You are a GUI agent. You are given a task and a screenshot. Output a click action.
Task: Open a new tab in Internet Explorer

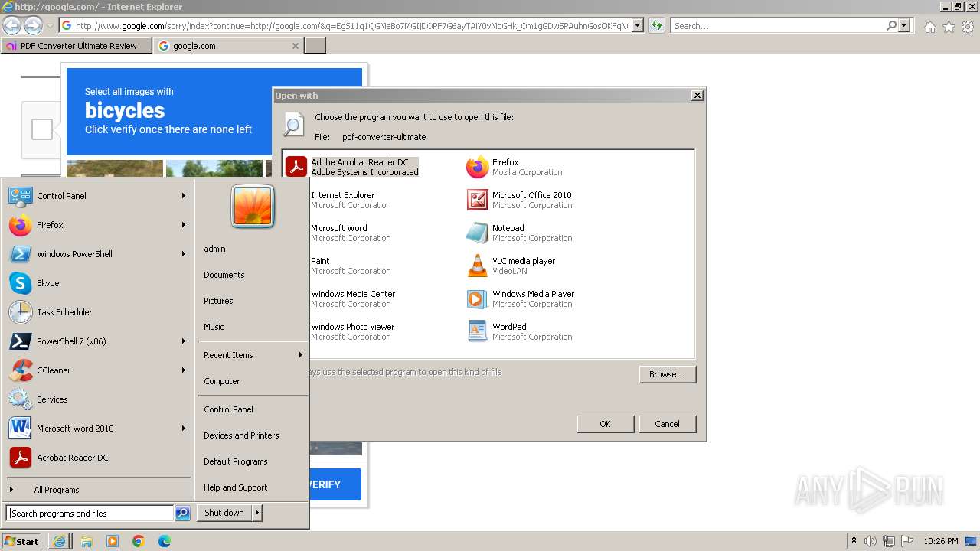tap(315, 46)
